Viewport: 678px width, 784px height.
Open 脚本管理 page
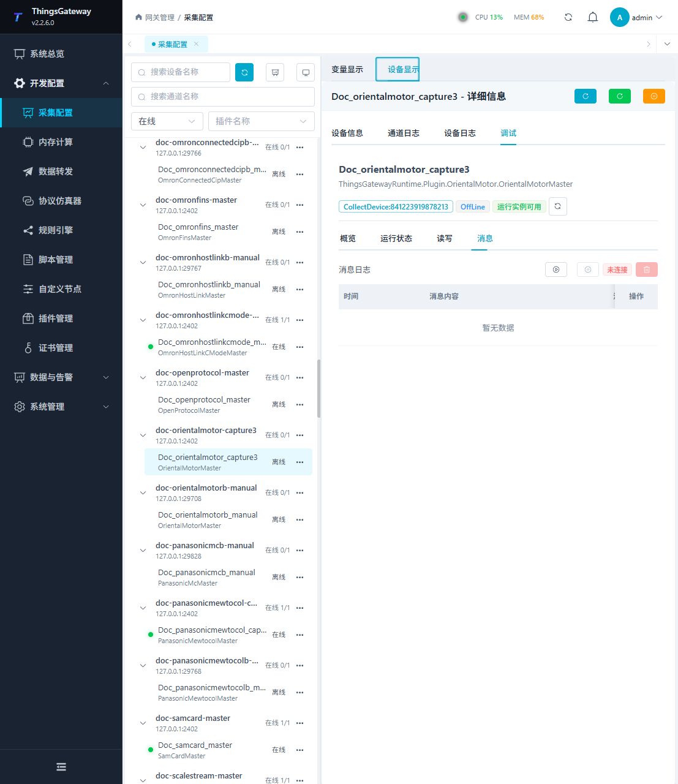(61, 260)
